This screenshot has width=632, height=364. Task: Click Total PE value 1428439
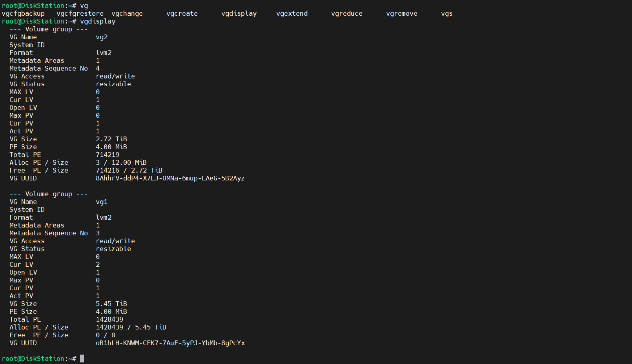109,319
